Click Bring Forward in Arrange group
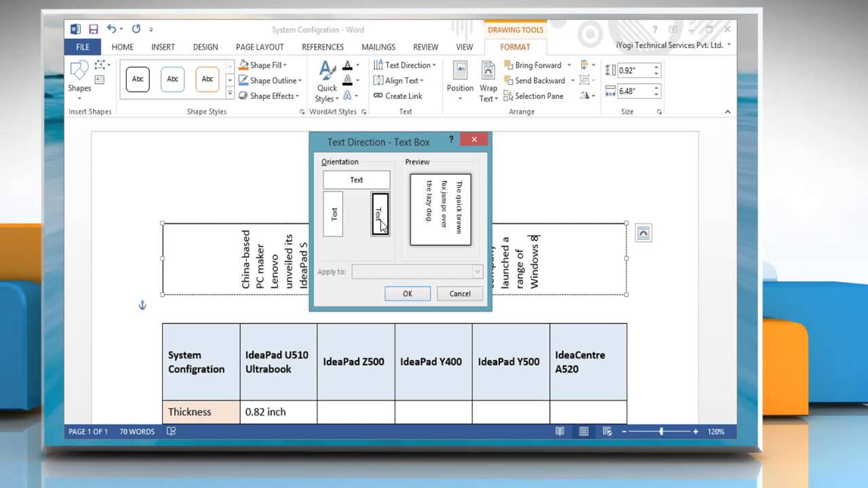The image size is (868, 488). pyautogui.click(x=532, y=65)
